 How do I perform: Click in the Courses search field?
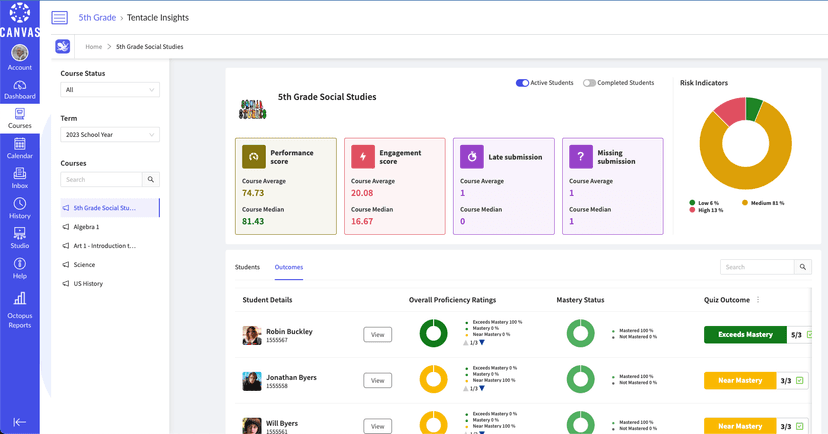coord(101,180)
